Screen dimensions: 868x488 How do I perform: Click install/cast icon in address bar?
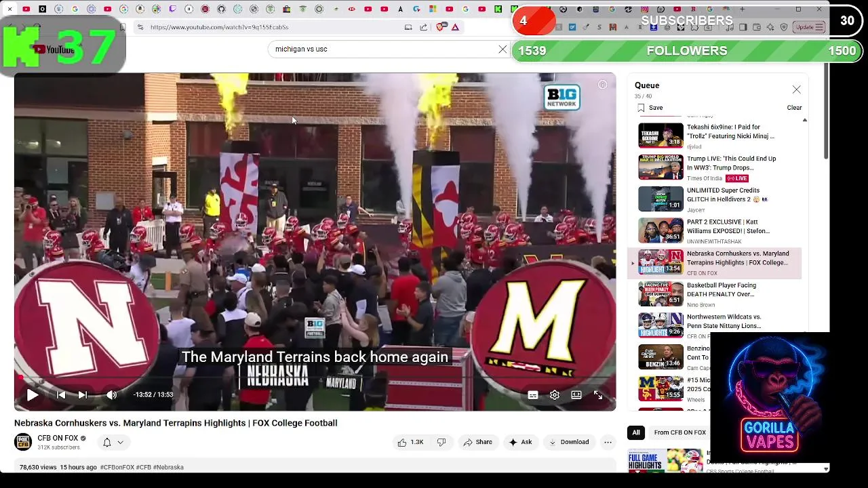point(408,27)
